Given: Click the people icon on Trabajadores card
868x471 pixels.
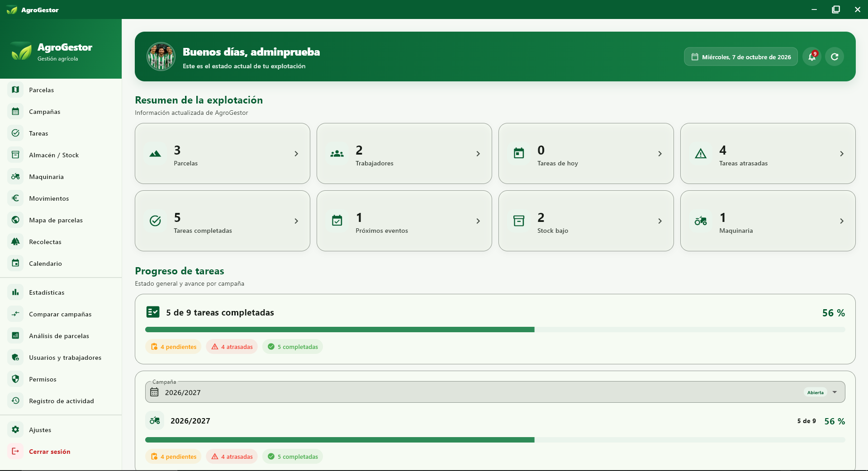Looking at the screenshot, I should click(x=337, y=154).
